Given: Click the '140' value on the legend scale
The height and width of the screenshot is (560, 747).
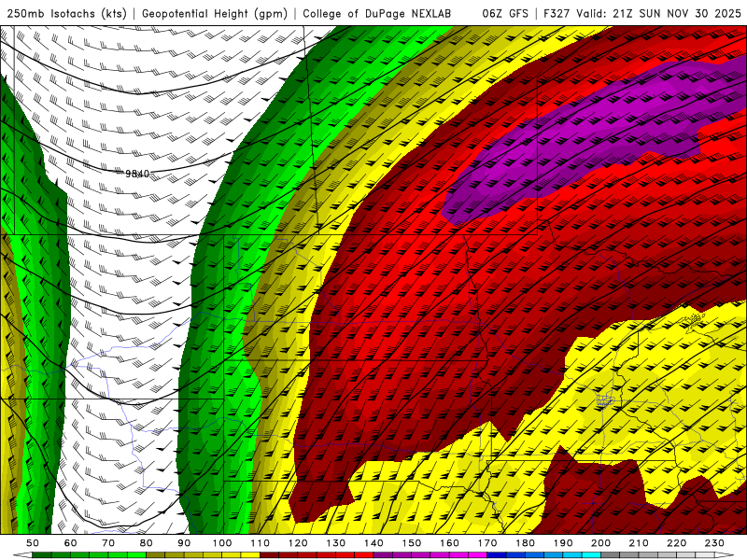Looking at the screenshot, I should 373,543.
